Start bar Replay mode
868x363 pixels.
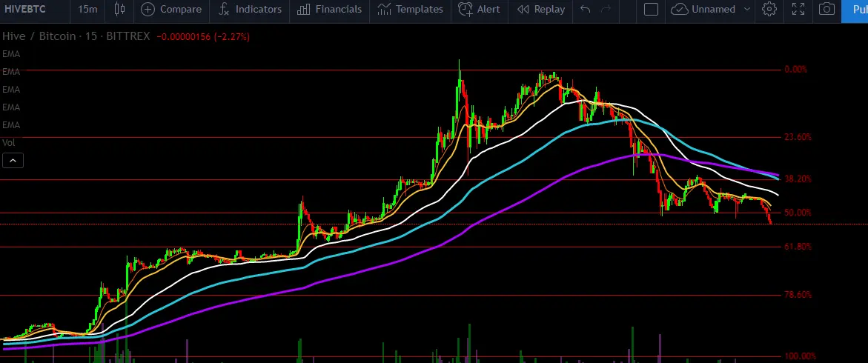(x=541, y=10)
